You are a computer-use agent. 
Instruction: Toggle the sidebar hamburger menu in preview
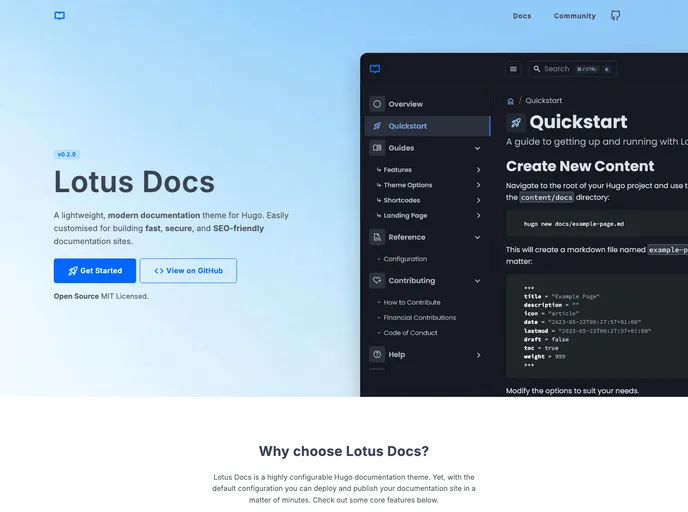(513, 69)
